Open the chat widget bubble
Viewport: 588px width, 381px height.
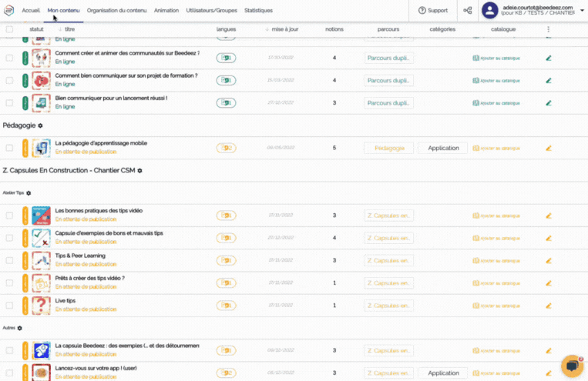(x=572, y=366)
